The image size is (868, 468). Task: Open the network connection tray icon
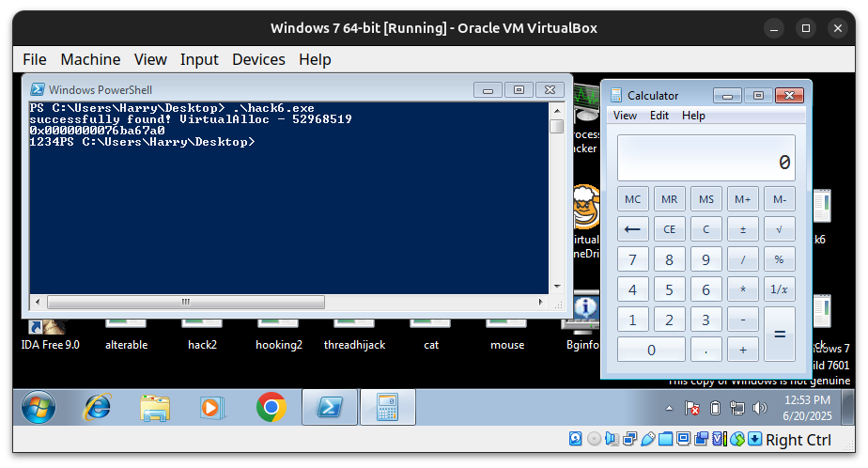tap(737, 408)
